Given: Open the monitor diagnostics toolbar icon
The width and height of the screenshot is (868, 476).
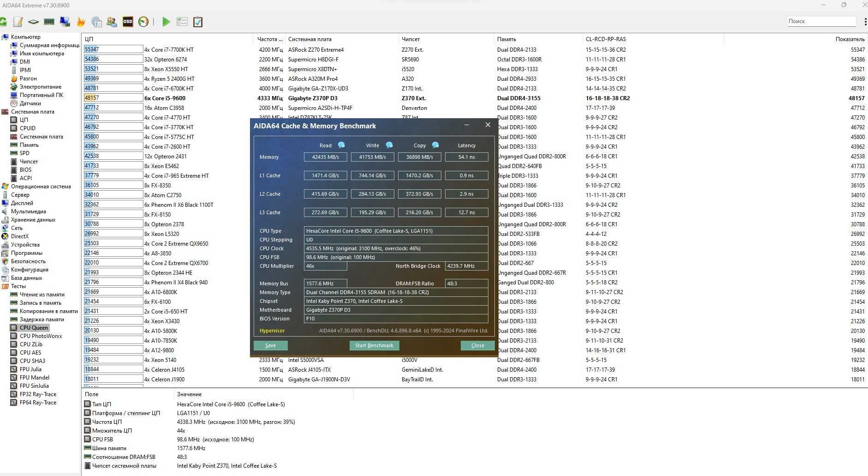Looking at the screenshot, I should [65, 22].
